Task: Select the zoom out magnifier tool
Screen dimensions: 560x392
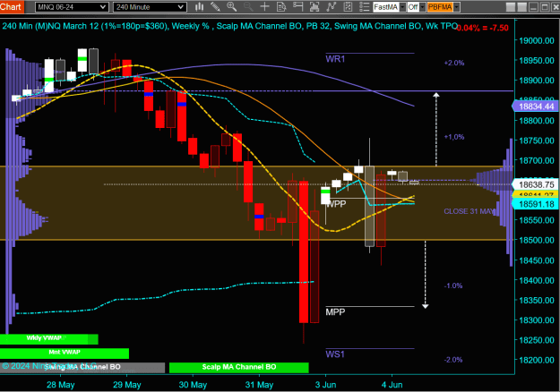Action: [248, 7]
